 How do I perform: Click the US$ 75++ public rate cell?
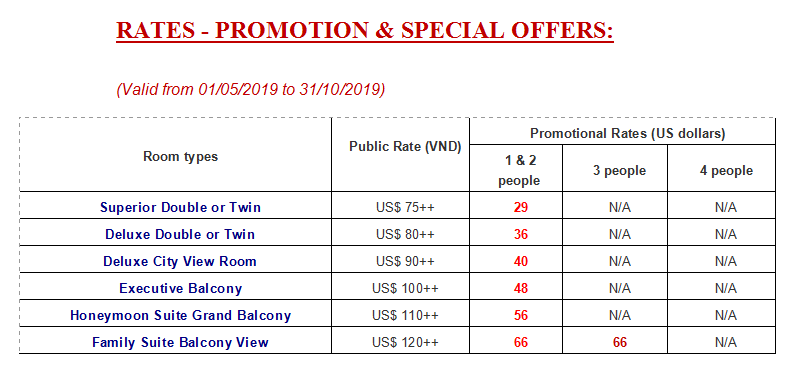[x=405, y=208]
